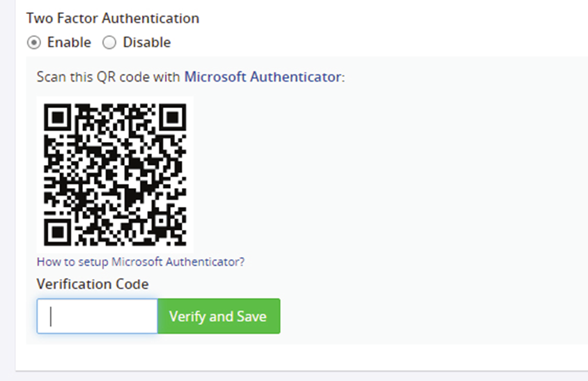
Task: Turn on two factor authentication via Enable
Action: tap(33, 42)
